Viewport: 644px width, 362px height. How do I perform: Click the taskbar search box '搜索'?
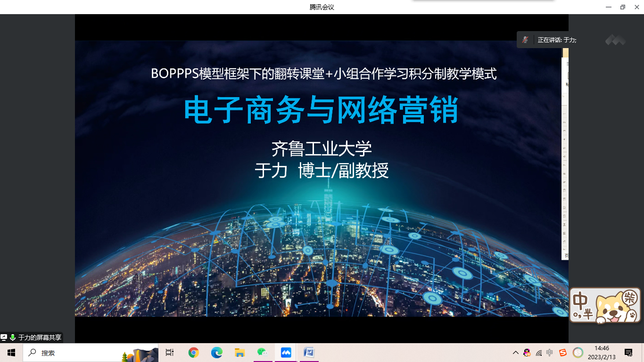pos(91,353)
